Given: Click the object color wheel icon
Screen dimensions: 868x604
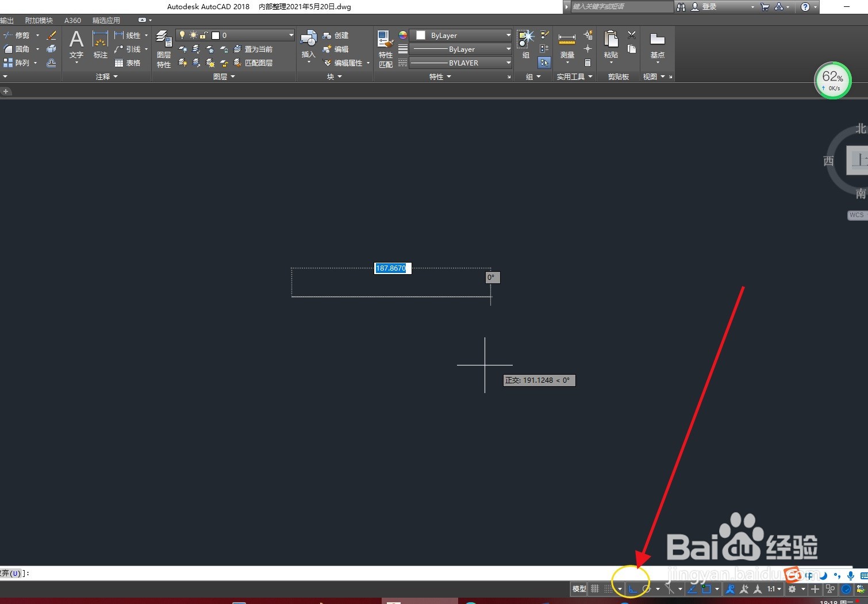Looking at the screenshot, I should [403, 35].
